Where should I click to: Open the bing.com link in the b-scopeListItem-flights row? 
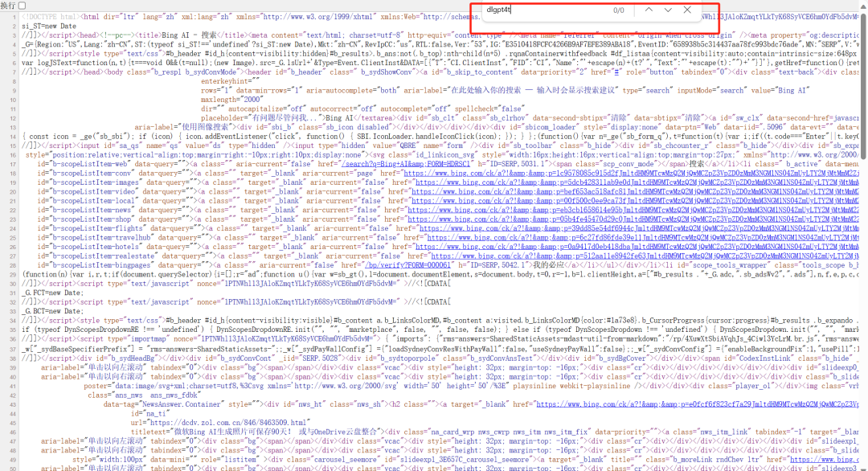click(639, 228)
